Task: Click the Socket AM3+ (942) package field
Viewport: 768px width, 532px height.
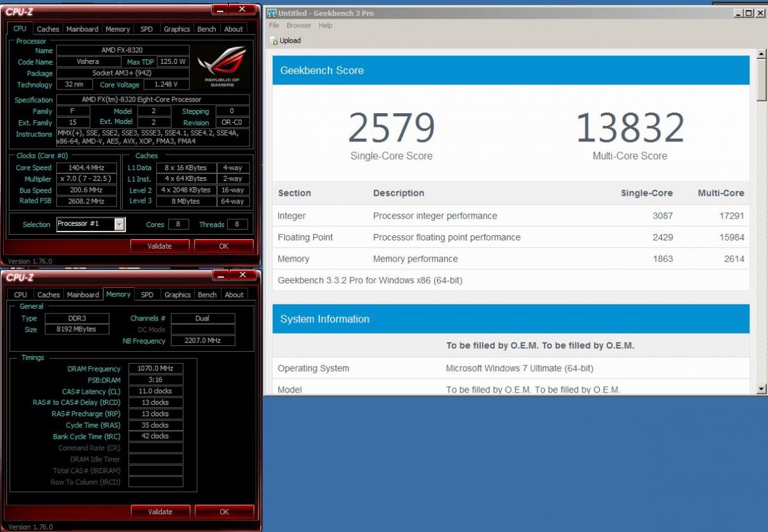Action: 123,73
